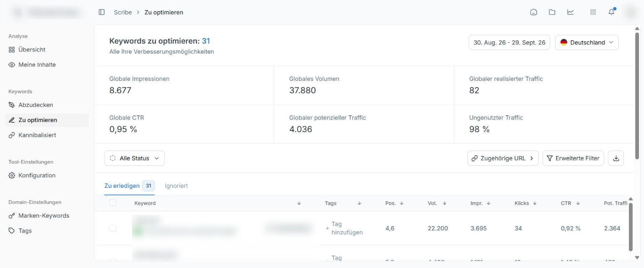Open Kannibalisiert keywords page

[x=47, y=135]
